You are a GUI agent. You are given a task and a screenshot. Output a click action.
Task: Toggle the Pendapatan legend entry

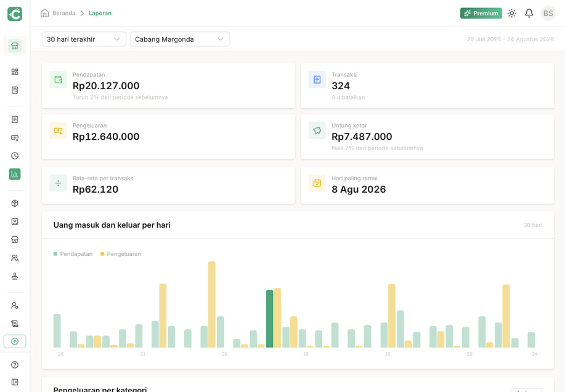coord(73,254)
